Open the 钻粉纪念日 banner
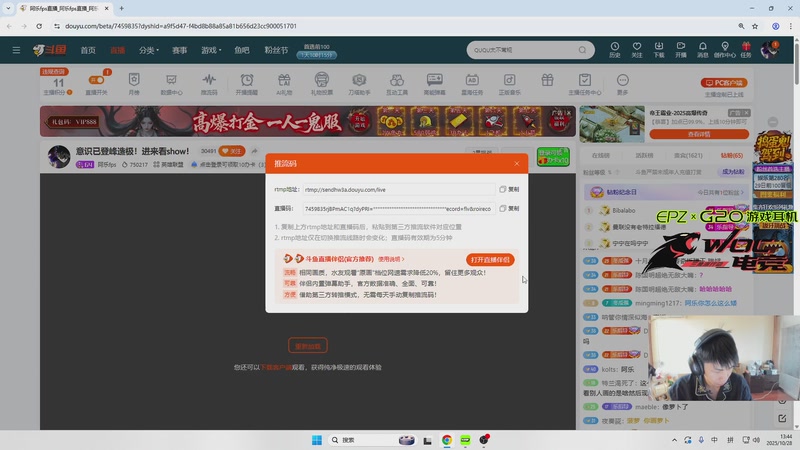Screen dimensions: 800x450 coord(666,192)
